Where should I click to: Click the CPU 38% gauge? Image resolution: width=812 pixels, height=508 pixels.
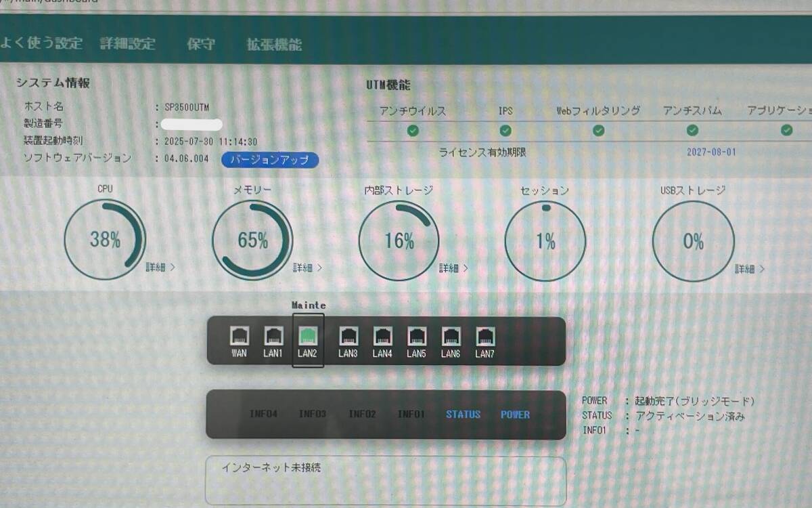pos(105,240)
